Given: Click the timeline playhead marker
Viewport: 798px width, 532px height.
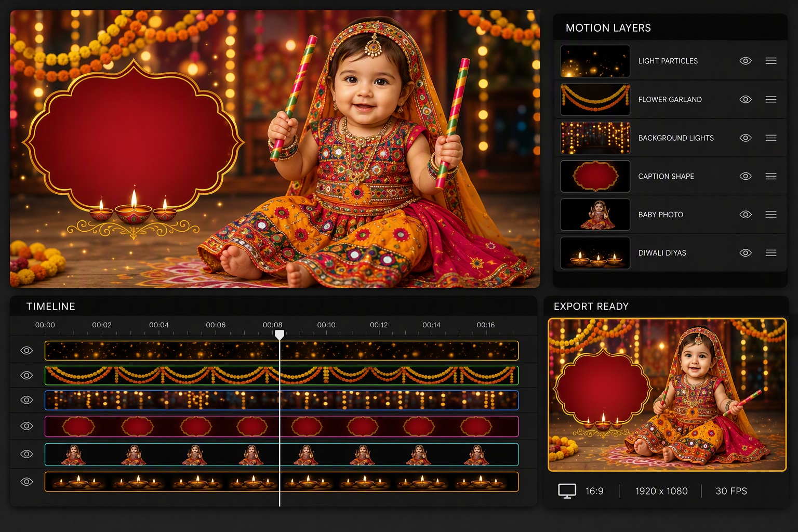Looking at the screenshot, I should coord(280,335).
